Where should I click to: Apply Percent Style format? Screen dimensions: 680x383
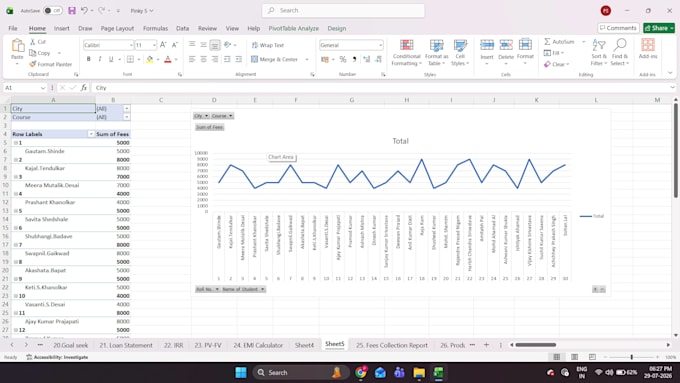(x=343, y=59)
